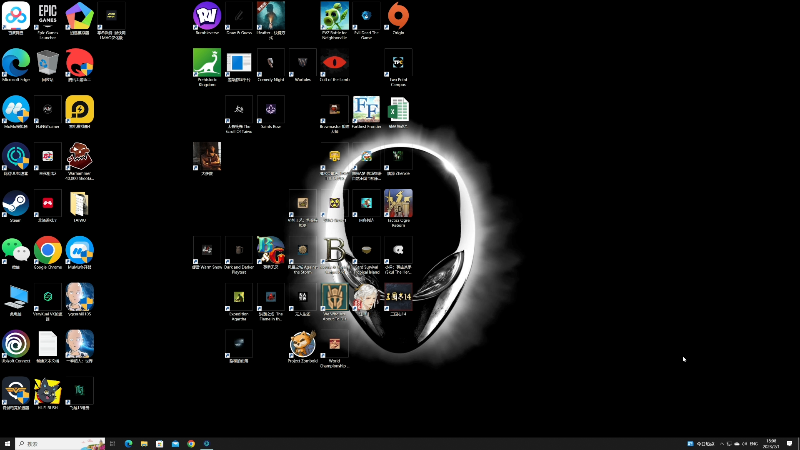This screenshot has width=800, height=450.
Task: Open the B&G colorful letters game icon
Action: (x=270, y=250)
